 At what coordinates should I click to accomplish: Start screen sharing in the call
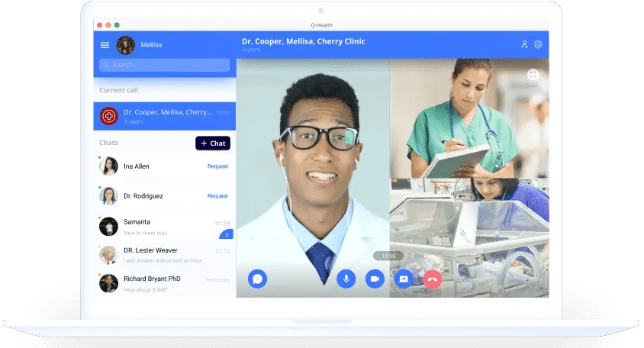403,279
